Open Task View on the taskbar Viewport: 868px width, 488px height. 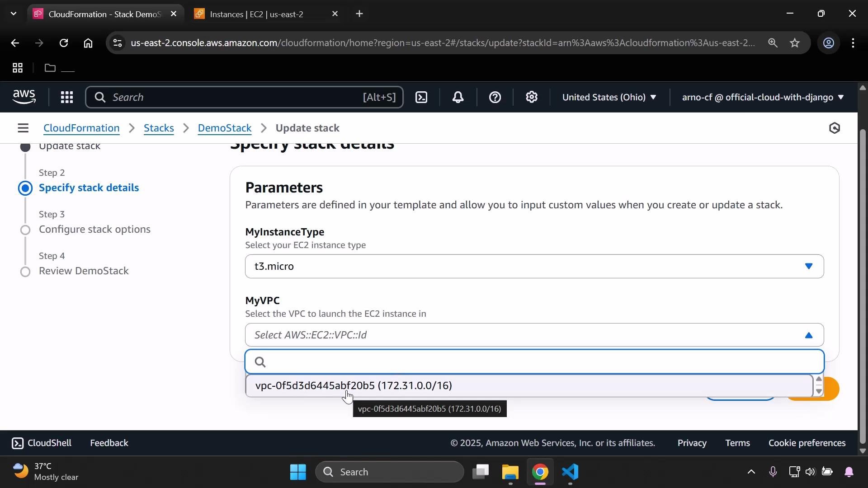(481, 472)
